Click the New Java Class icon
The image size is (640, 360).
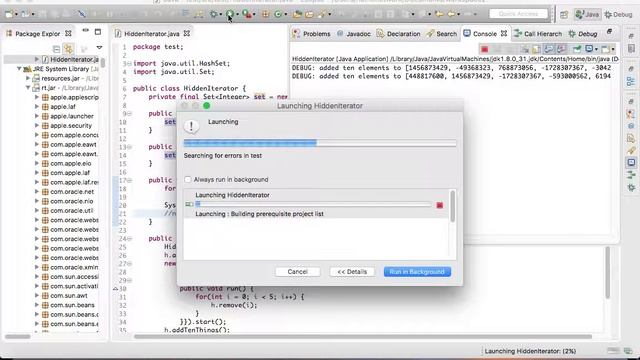(x=278, y=14)
